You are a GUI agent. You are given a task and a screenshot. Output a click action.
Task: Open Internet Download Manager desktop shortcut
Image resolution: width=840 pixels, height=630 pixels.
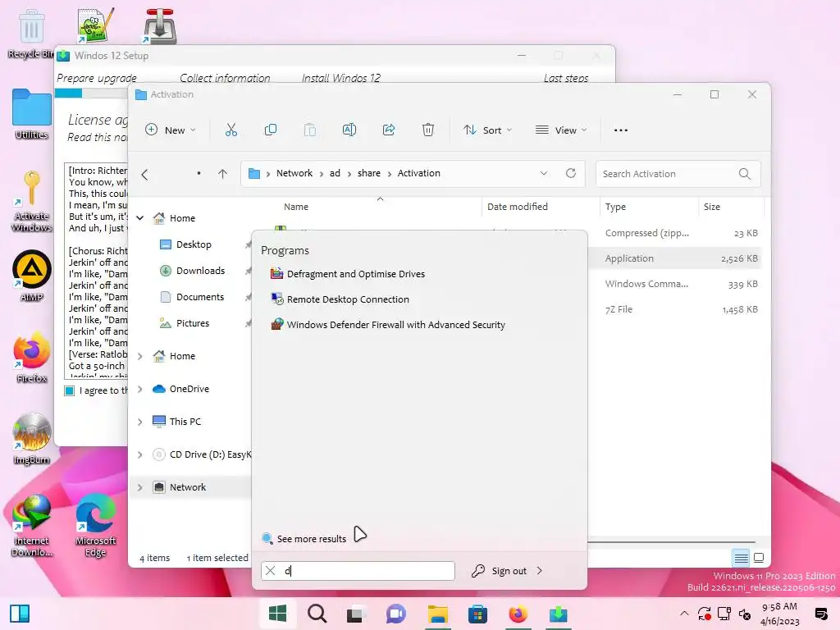point(32,526)
